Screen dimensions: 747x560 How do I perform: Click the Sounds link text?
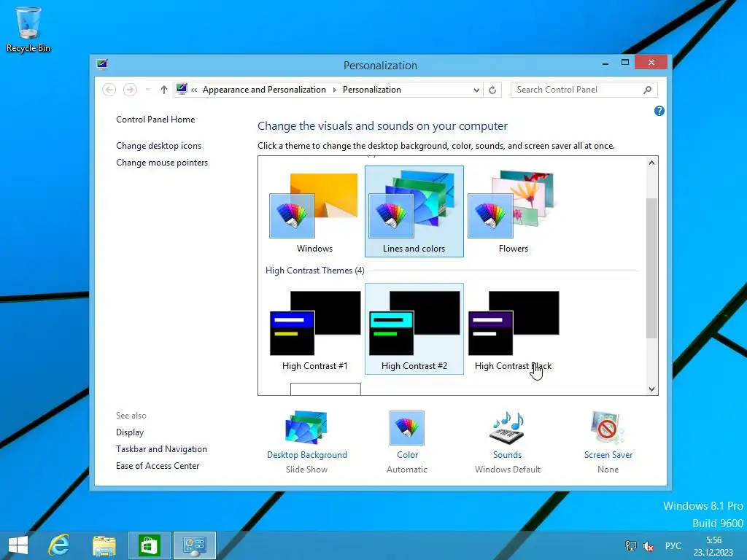pos(508,455)
